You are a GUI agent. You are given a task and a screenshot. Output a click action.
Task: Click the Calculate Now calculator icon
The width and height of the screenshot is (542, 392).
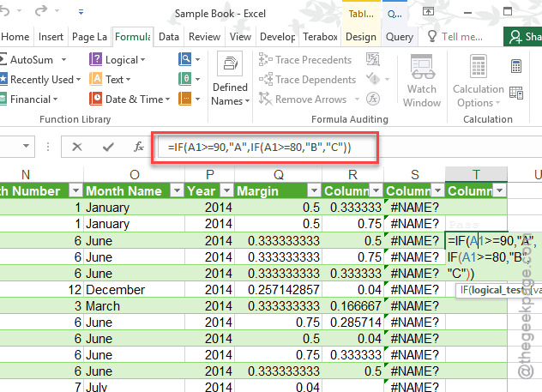pos(517,66)
